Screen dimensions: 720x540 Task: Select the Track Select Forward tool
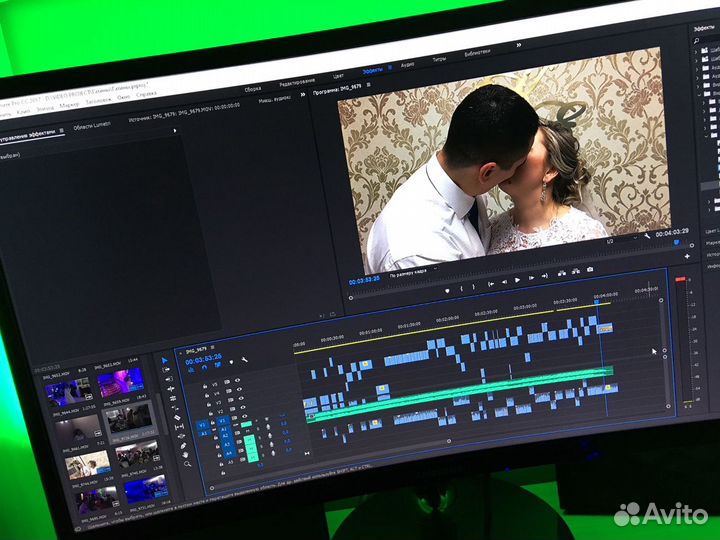pyautogui.click(x=166, y=370)
